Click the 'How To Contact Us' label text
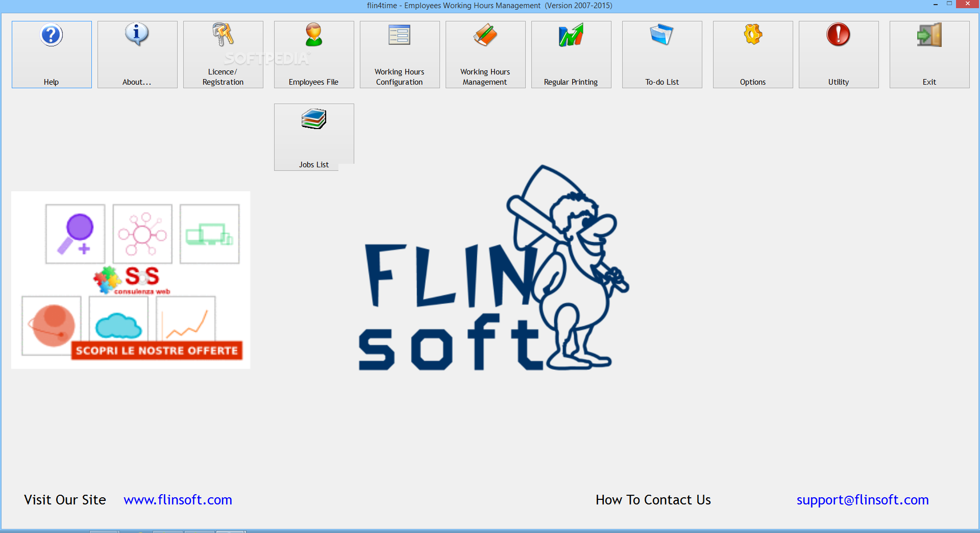The width and height of the screenshot is (980, 533). point(653,500)
